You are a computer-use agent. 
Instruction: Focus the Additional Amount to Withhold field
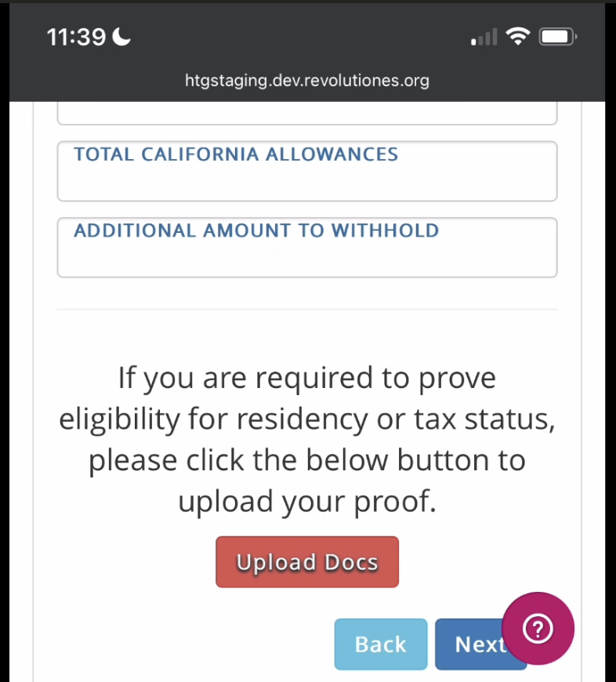[307, 248]
